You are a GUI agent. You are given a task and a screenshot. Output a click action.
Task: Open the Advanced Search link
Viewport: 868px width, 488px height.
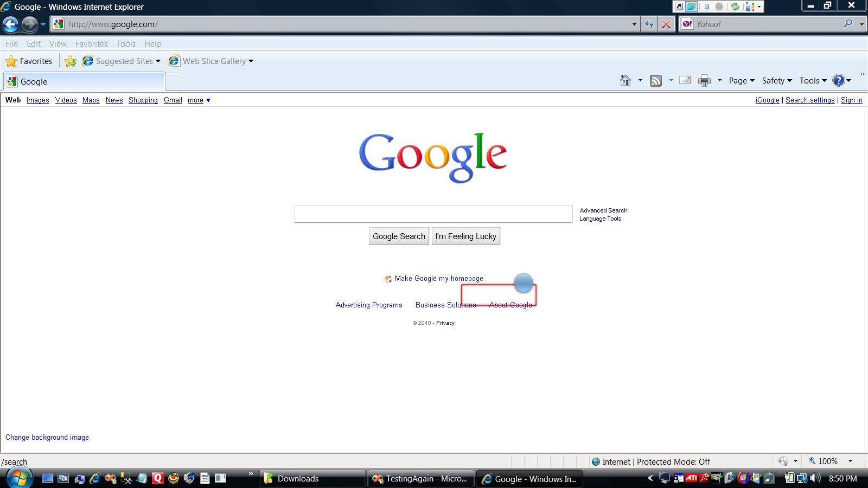point(603,210)
